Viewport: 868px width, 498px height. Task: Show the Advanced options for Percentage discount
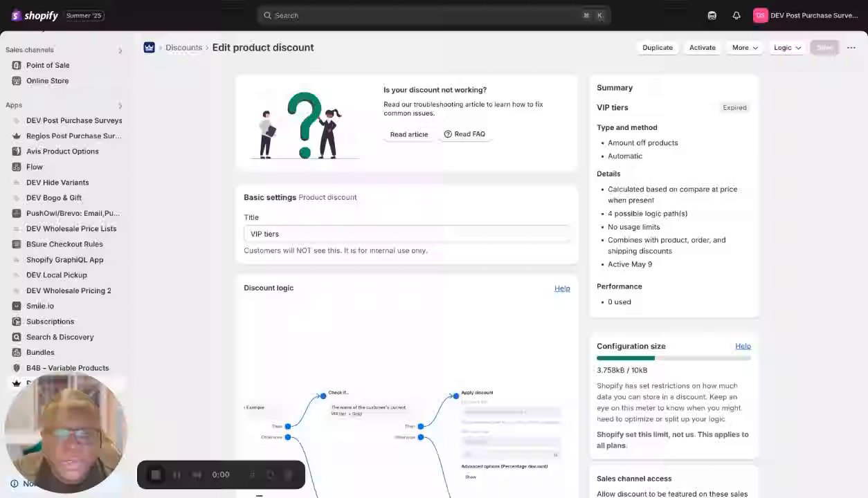click(x=471, y=477)
